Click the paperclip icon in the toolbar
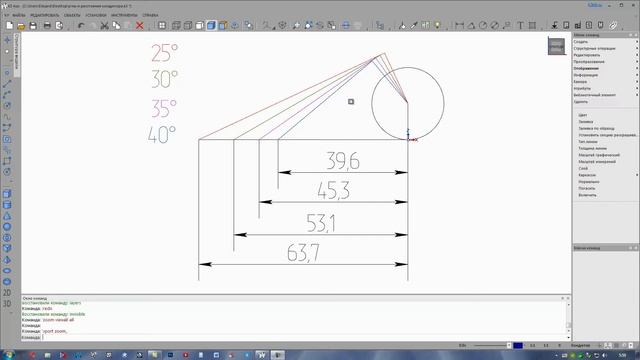The image size is (640, 360). [x=613, y=26]
